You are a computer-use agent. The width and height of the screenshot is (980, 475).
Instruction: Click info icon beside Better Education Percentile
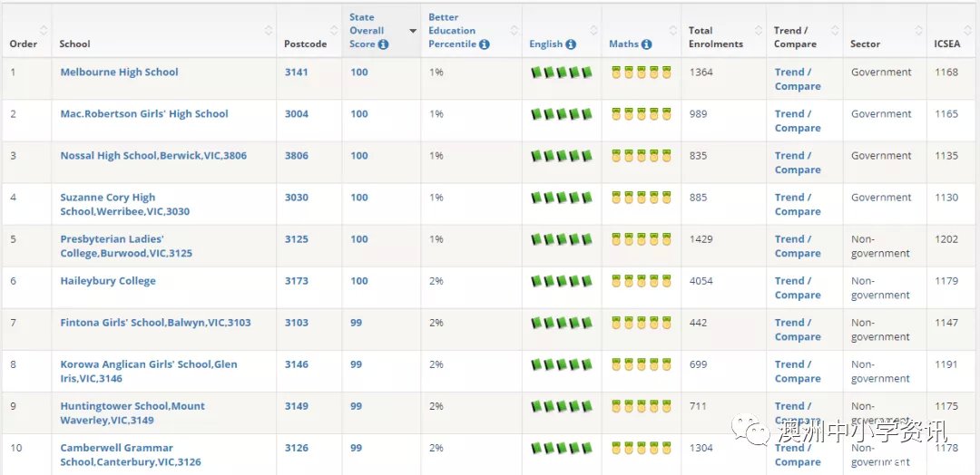(x=485, y=44)
